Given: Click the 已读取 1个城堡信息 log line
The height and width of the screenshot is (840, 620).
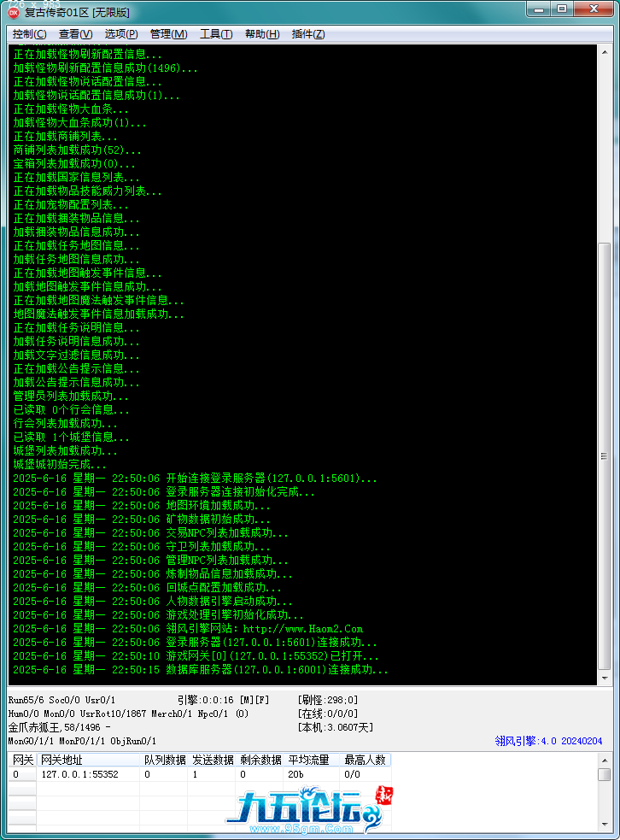Looking at the screenshot, I should coord(71,438).
